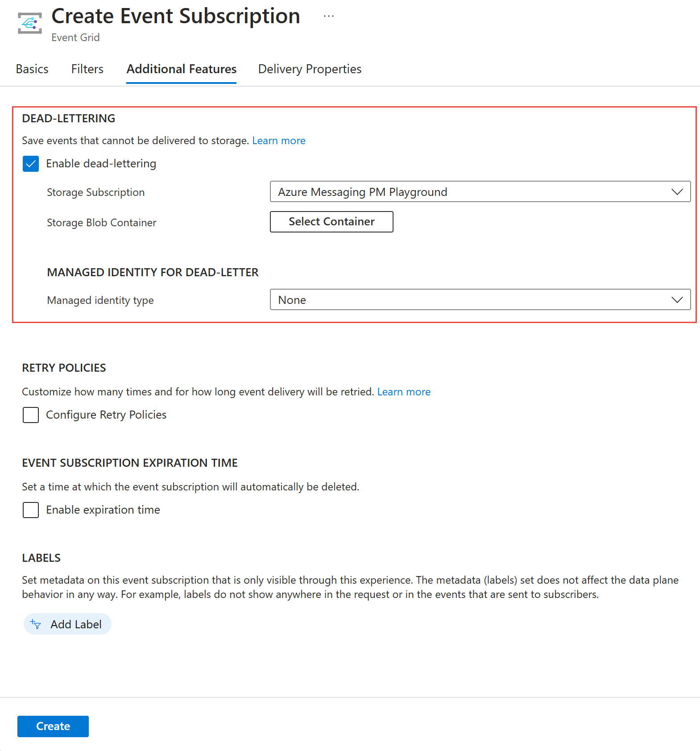The image size is (700, 751).
Task: Check Enable expiration time checkbox
Action: click(31, 510)
